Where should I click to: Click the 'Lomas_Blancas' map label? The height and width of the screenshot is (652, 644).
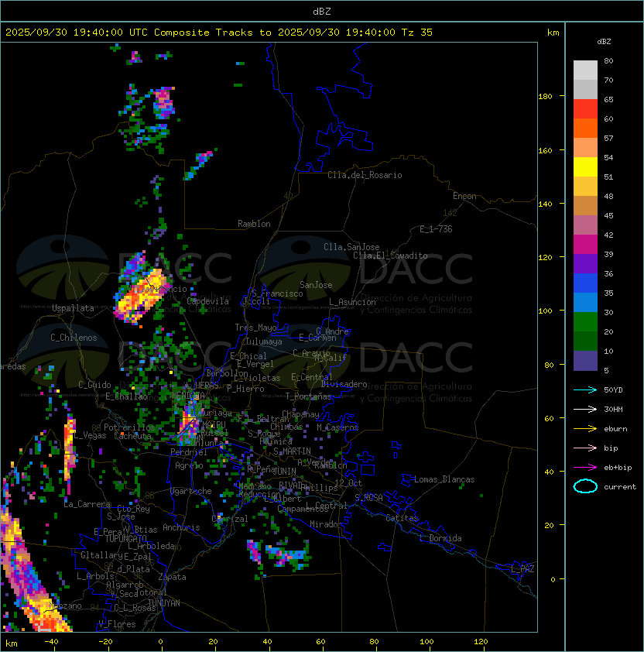click(444, 479)
